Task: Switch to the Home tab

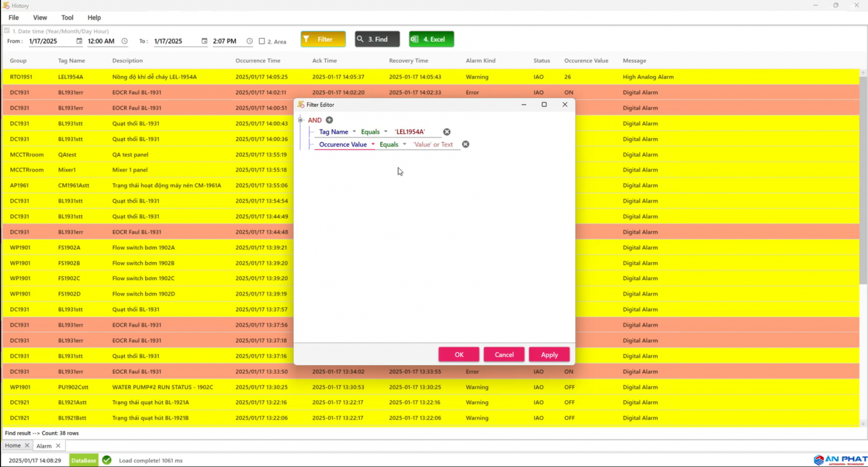Action: pyautogui.click(x=12, y=446)
